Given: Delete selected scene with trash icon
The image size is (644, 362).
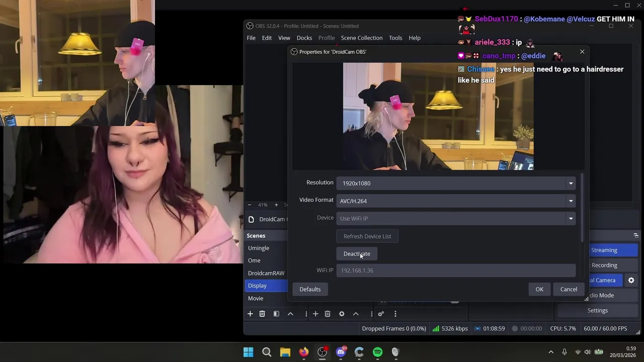Looking at the screenshot, I should 262,314.
